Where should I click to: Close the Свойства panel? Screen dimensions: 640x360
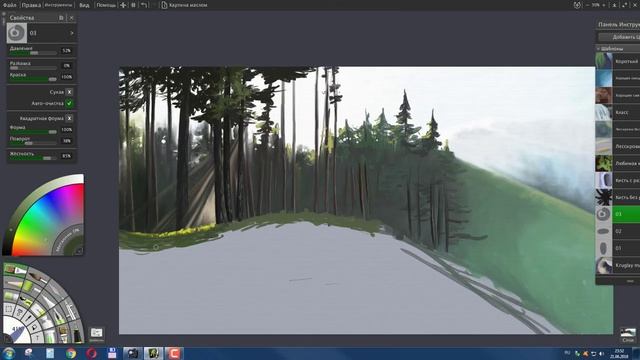pyautogui.click(x=71, y=18)
